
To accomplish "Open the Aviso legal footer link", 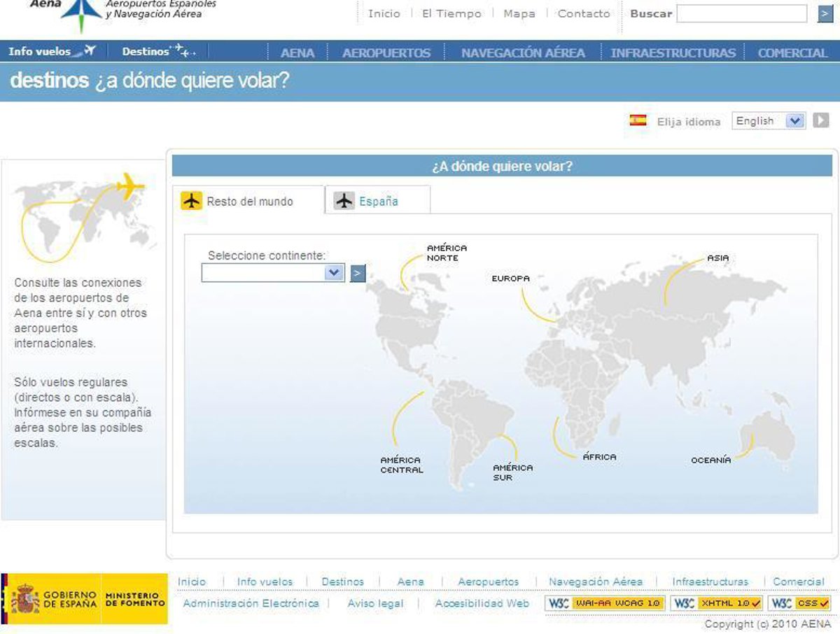I will point(375,603).
